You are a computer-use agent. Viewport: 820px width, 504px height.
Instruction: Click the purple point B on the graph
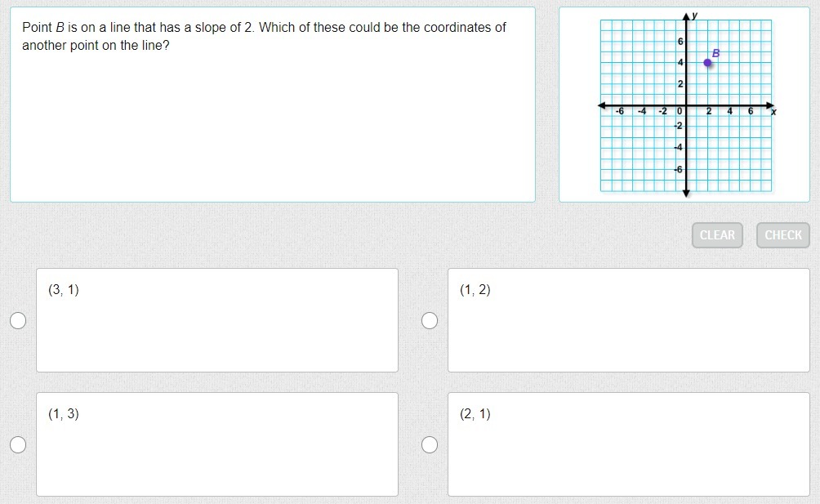[x=707, y=63]
